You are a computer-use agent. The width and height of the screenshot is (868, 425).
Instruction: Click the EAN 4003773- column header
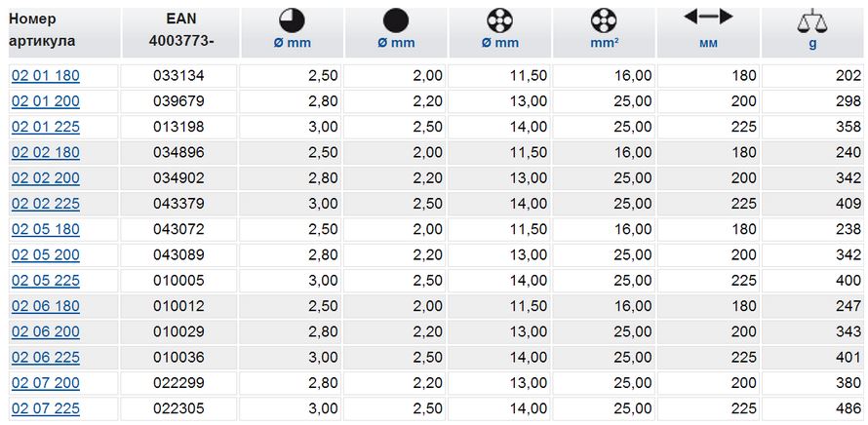[180, 30]
